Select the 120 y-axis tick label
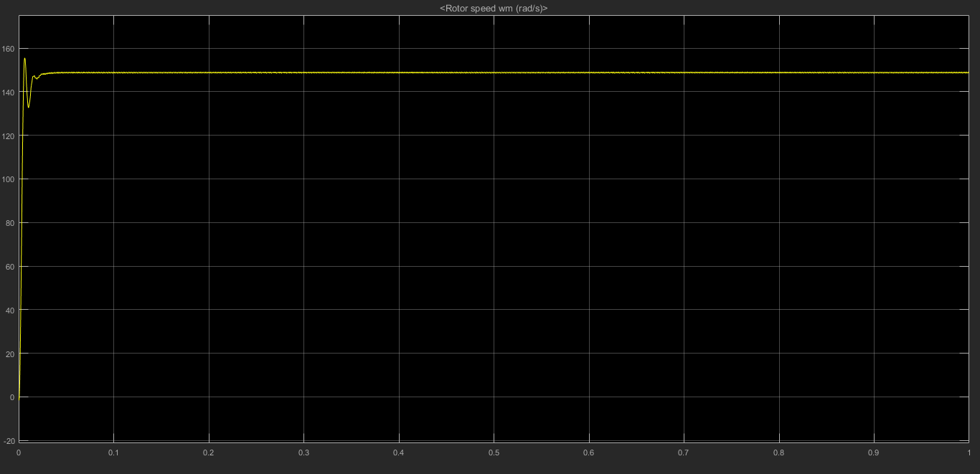Image resolution: width=980 pixels, height=474 pixels. pyautogui.click(x=9, y=136)
